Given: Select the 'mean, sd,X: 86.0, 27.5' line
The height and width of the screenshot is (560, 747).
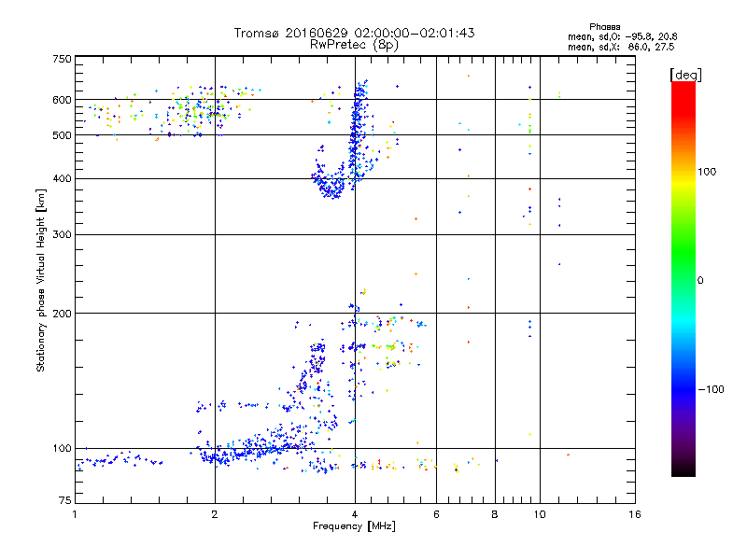Looking at the screenshot, I should tap(621, 47).
